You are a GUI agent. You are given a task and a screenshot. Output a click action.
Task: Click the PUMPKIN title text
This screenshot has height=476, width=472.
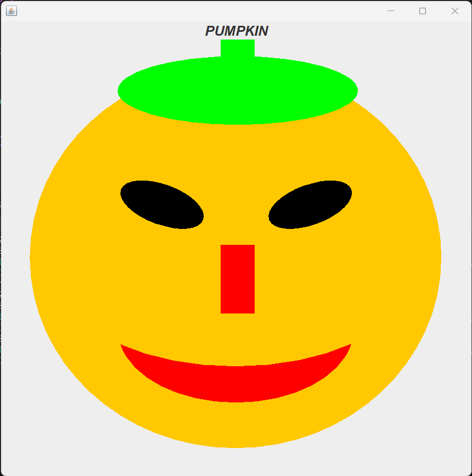pyautogui.click(x=237, y=31)
